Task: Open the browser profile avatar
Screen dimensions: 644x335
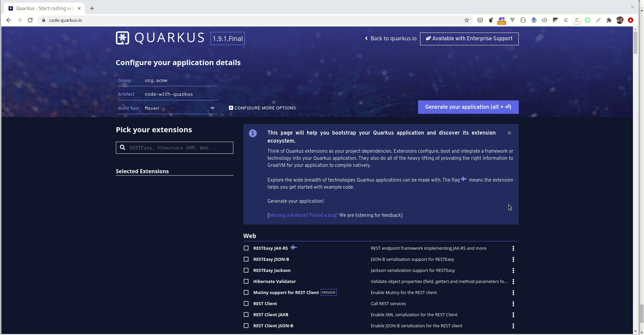Action: 620,20
